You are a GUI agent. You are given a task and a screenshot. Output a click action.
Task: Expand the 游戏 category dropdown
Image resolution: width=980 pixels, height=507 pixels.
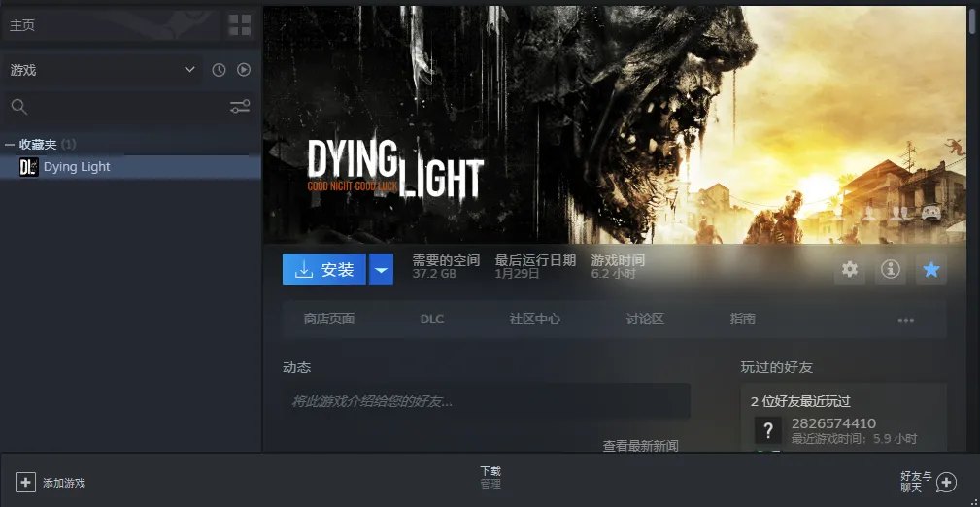(x=189, y=70)
